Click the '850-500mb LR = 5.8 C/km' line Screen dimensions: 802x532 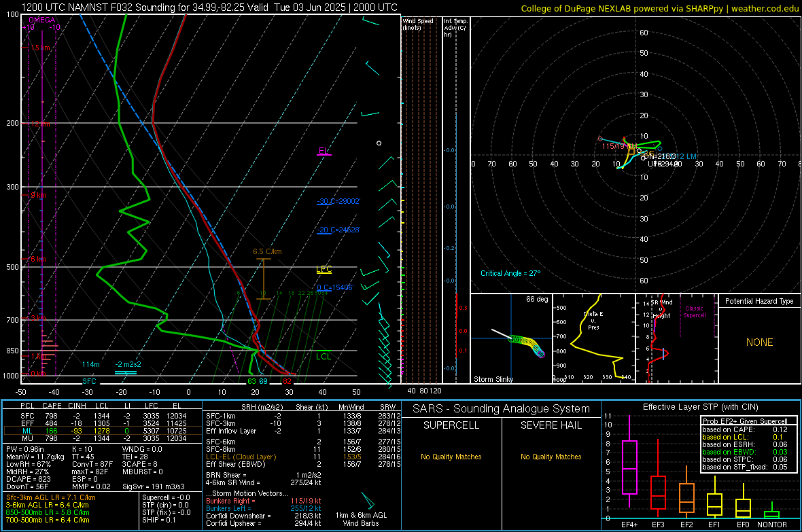(48, 512)
